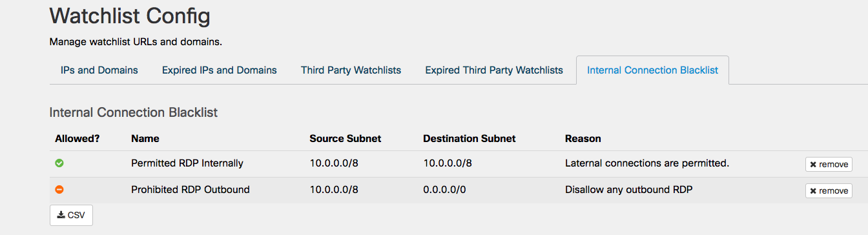Open Expired Third Party Watchlists tab
Viewport: 868px width, 235px height.
tap(494, 70)
